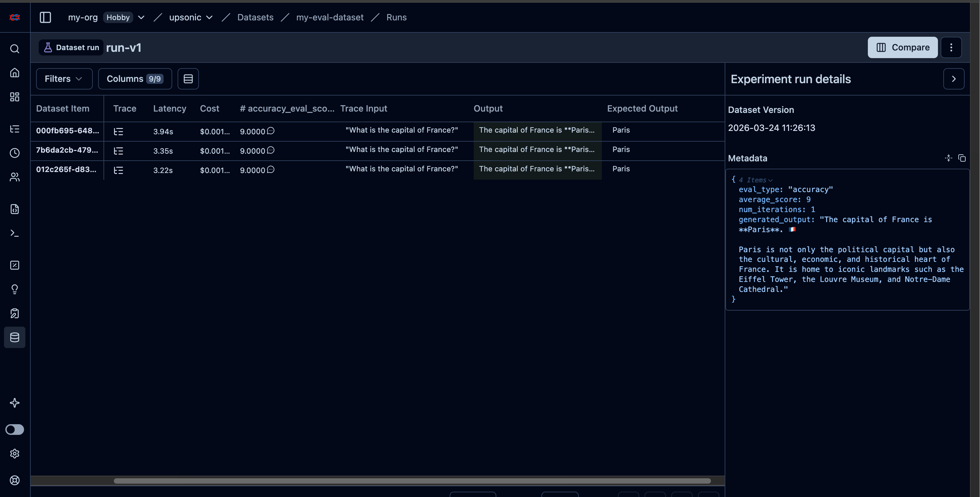Image resolution: width=980 pixels, height=497 pixels.
Task: View score comment for row 000fb695-648
Action: 270,131
